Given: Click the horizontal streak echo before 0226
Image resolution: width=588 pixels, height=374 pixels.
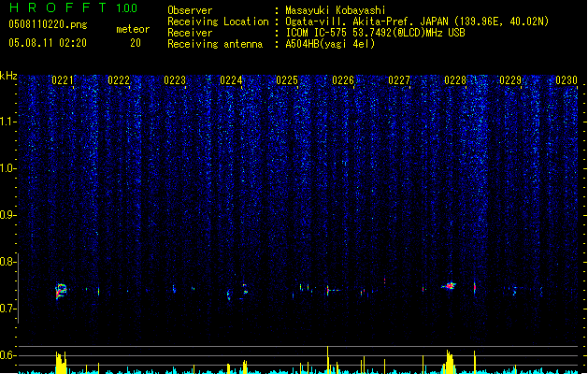Looking at the screenshot, I should click(334, 290).
